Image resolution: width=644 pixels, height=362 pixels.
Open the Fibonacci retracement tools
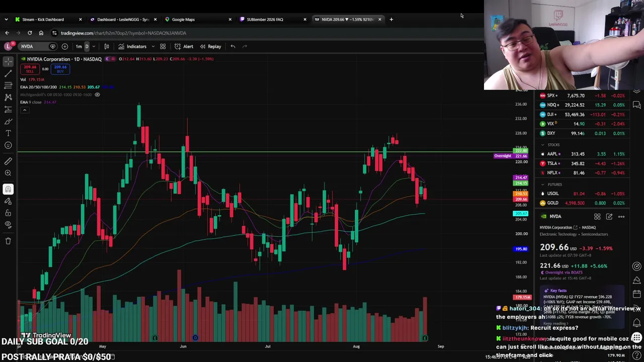pyautogui.click(x=8, y=85)
